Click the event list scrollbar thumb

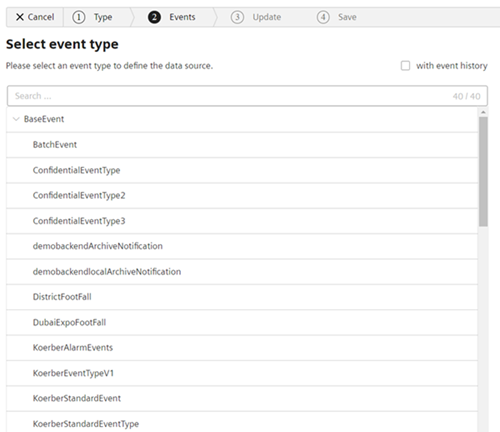tap(483, 172)
